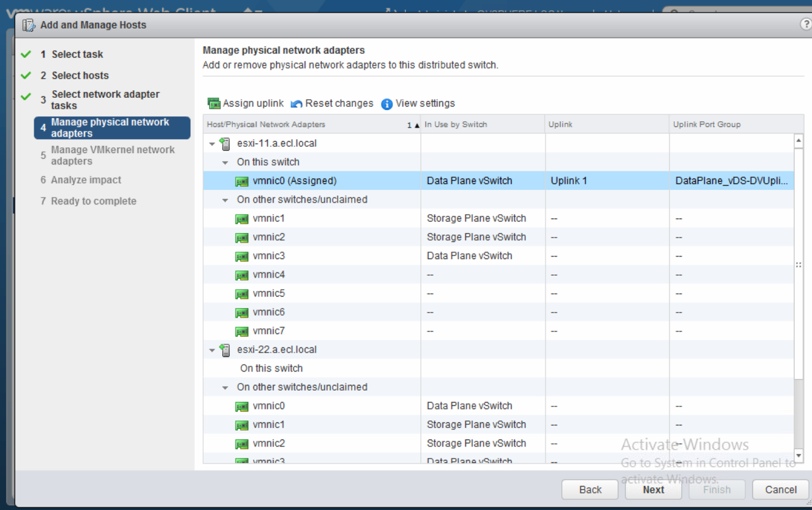Screen dimensions: 812x510
Task: Click the Assign uplink label
Action: [x=253, y=104]
